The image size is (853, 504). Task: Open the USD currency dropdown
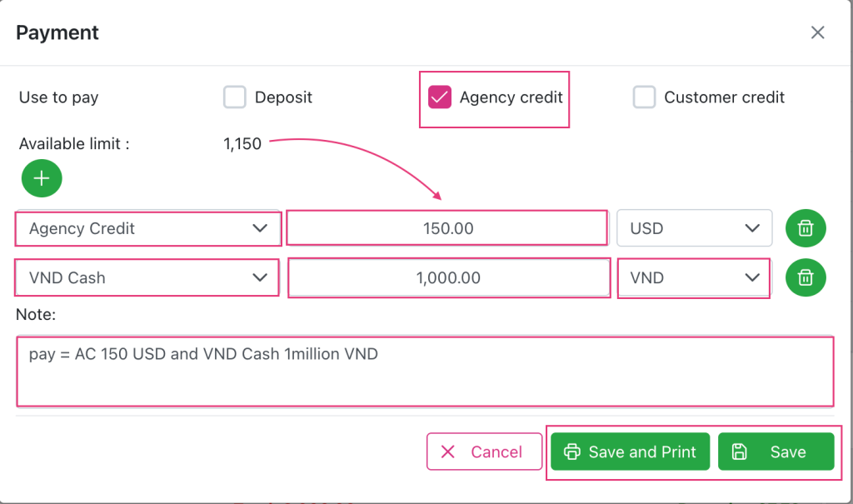coord(694,228)
